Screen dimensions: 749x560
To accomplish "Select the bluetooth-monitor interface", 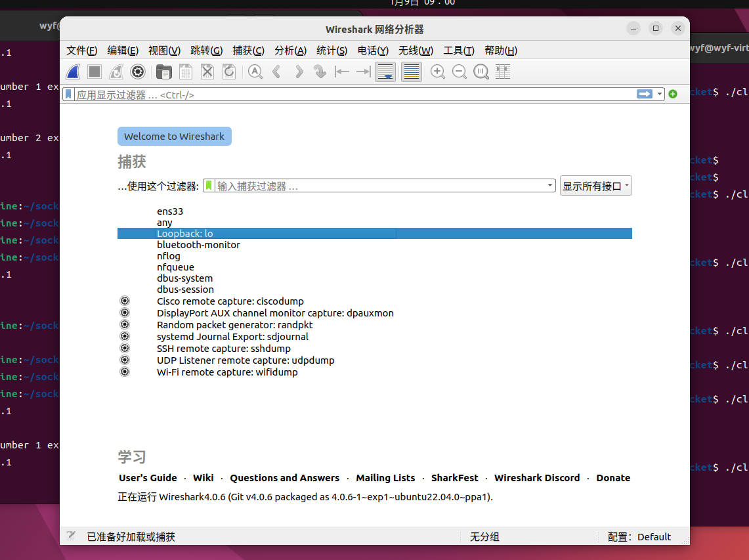I will (374, 245).
